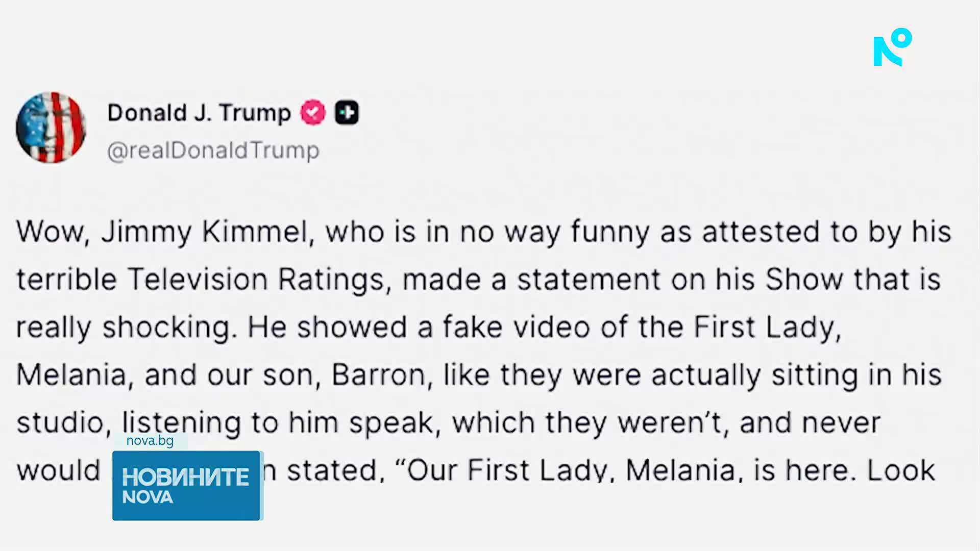The width and height of the screenshot is (980, 551).
Task: Click the word "NOVA" in the blue box
Action: pos(148,497)
